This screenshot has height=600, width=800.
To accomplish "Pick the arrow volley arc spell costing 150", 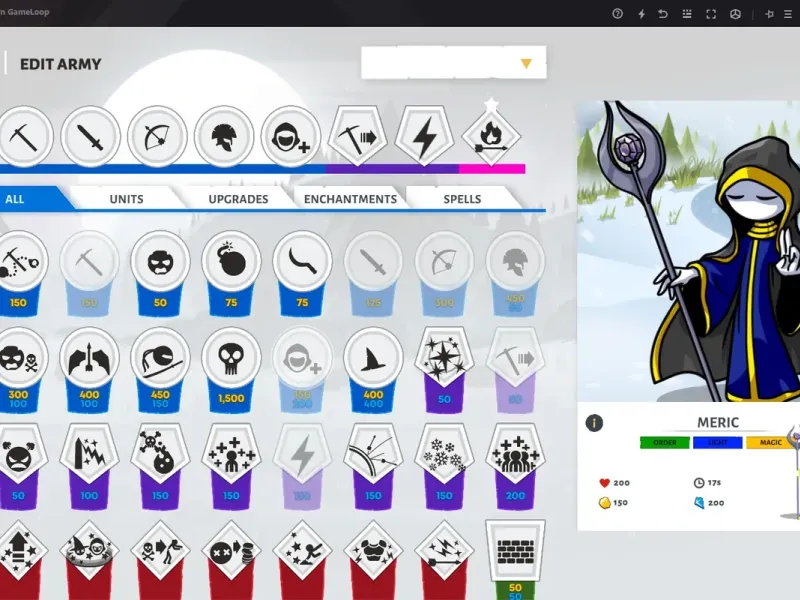I will coord(373,466).
